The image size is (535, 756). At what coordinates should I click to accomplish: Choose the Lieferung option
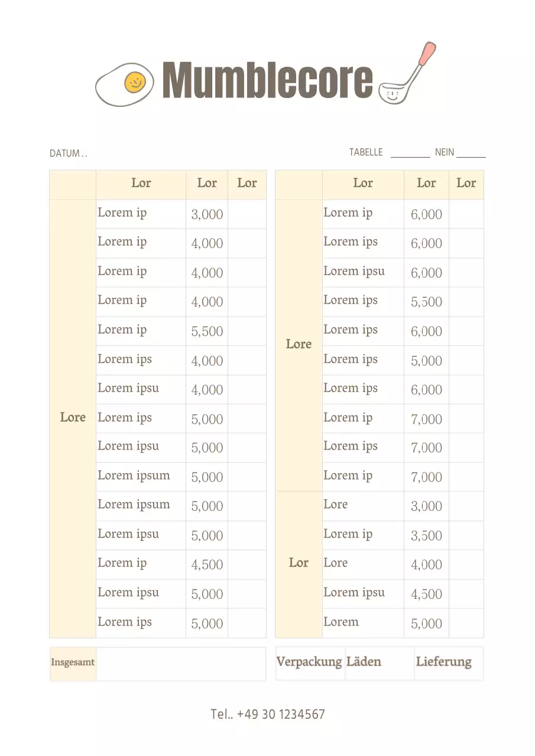pyautogui.click(x=443, y=662)
